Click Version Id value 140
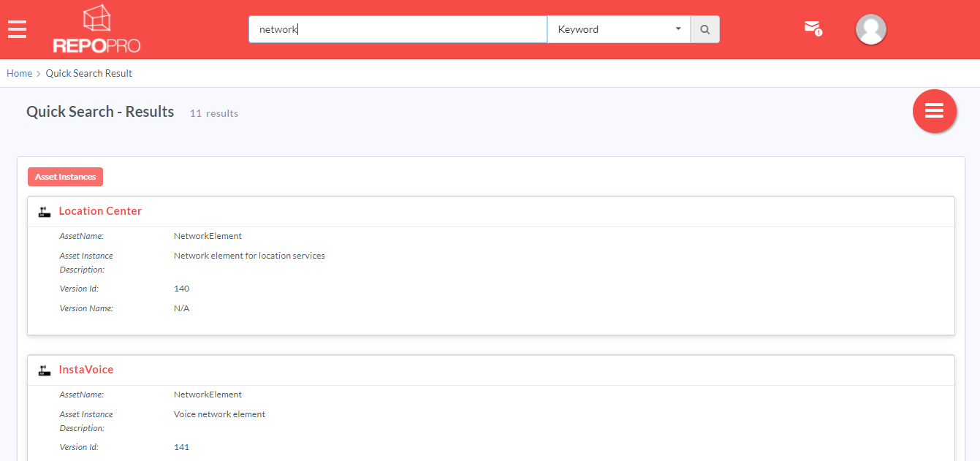The width and height of the screenshot is (980, 461). (181, 289)
